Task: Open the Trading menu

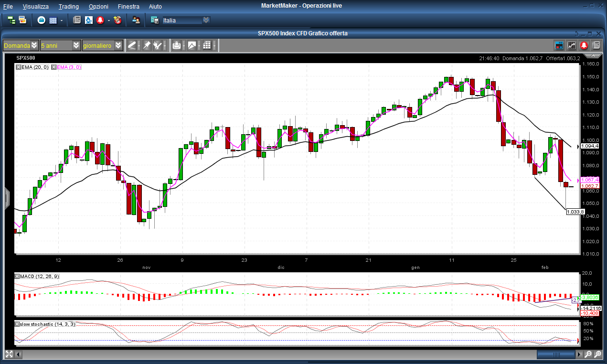Action: pyautogui.click(x=68, y=7)
